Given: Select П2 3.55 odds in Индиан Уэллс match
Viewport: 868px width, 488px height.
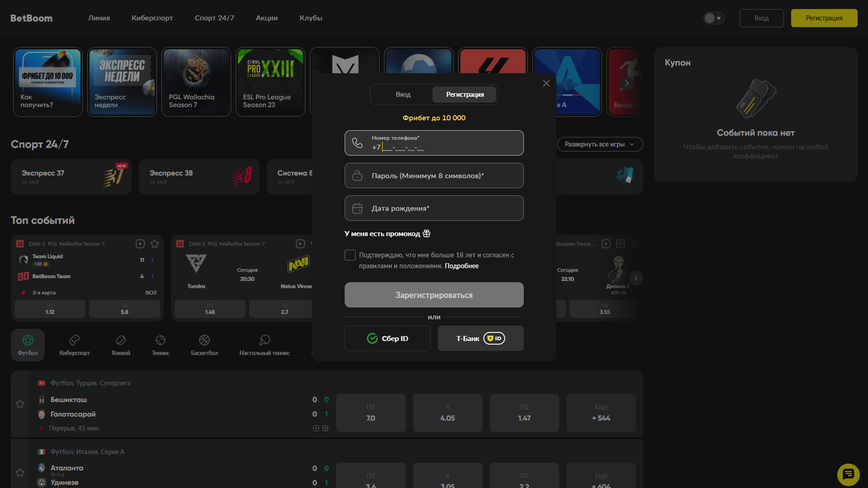Looking at the screenshot, I should point(605,309).
